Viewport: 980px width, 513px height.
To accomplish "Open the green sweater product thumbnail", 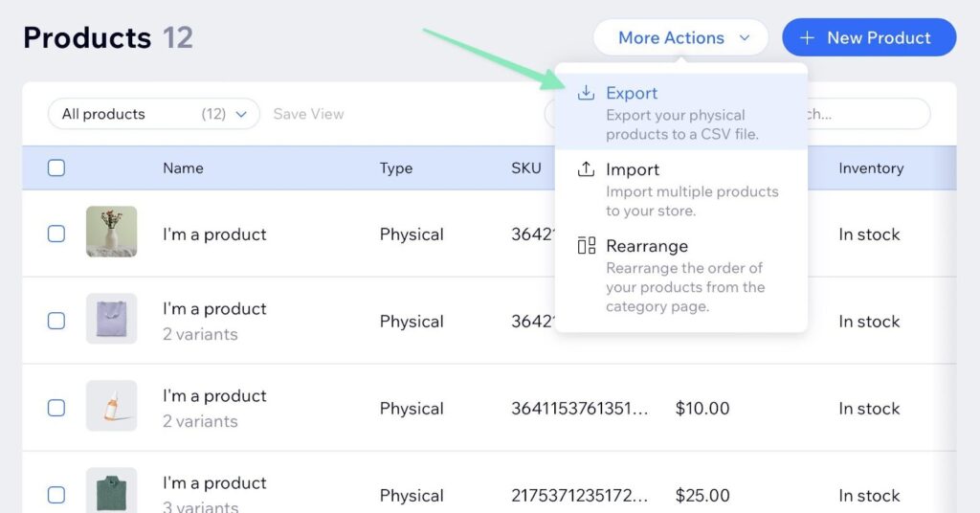I will click(x=111, y=490).
